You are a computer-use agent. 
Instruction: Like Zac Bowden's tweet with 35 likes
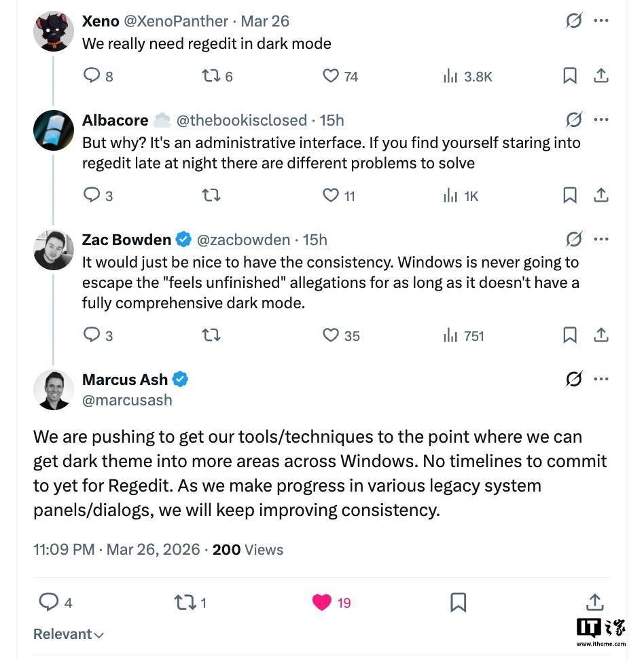click(331, 335)
